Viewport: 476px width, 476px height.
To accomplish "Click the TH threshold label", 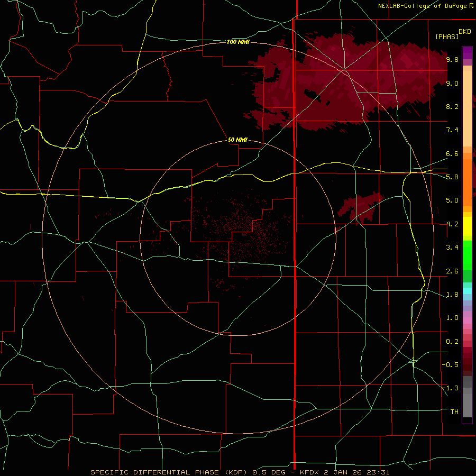I will 454,412.
